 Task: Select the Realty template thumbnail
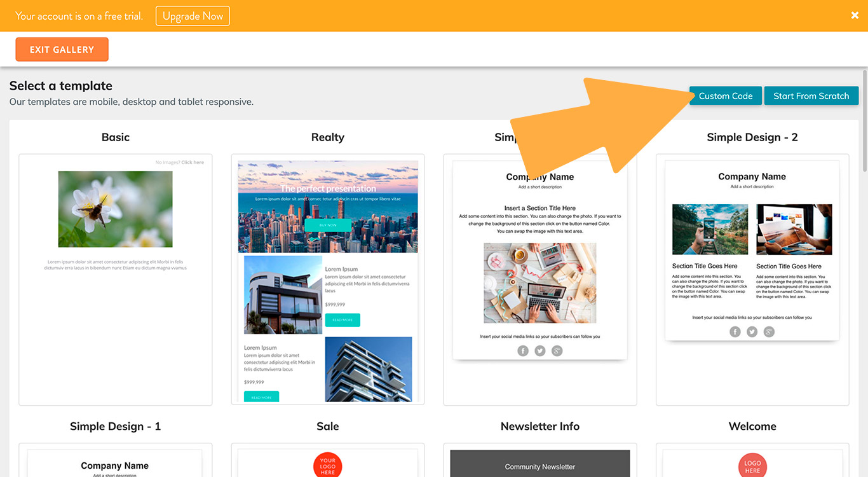pos(328,280)
